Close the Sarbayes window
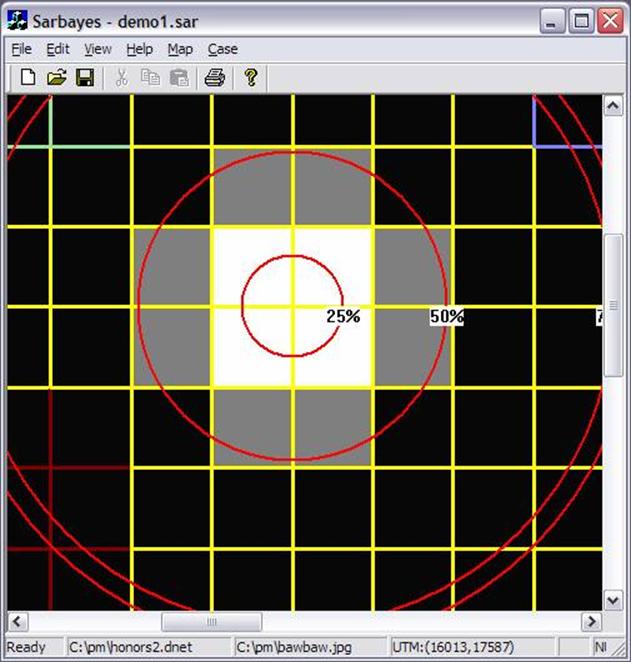Screen dimensions: 631x662 (x=610, y=20)
